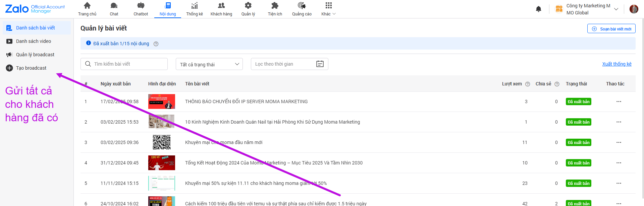
Task: Click the Xuất thống kê link
Action: point(617,64)
